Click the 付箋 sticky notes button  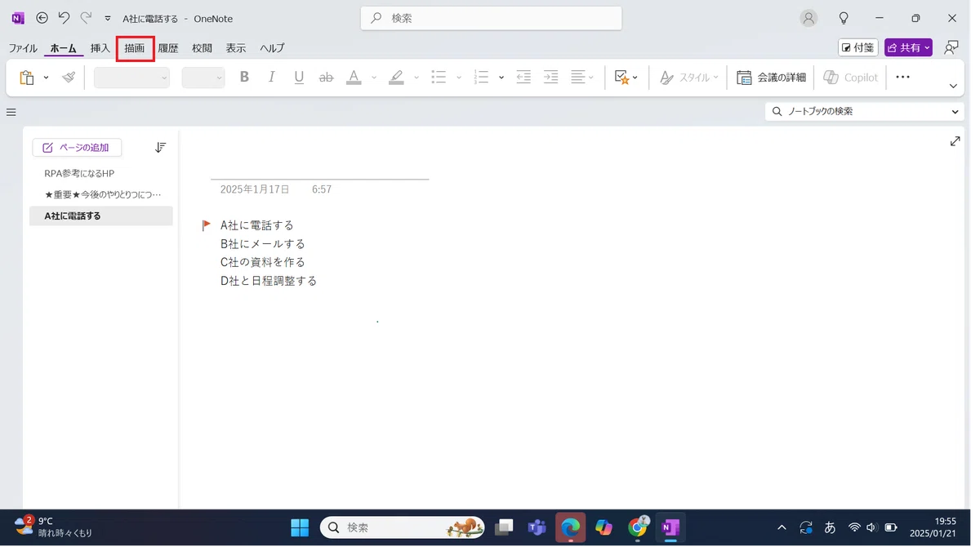click(x=858, y=48)
